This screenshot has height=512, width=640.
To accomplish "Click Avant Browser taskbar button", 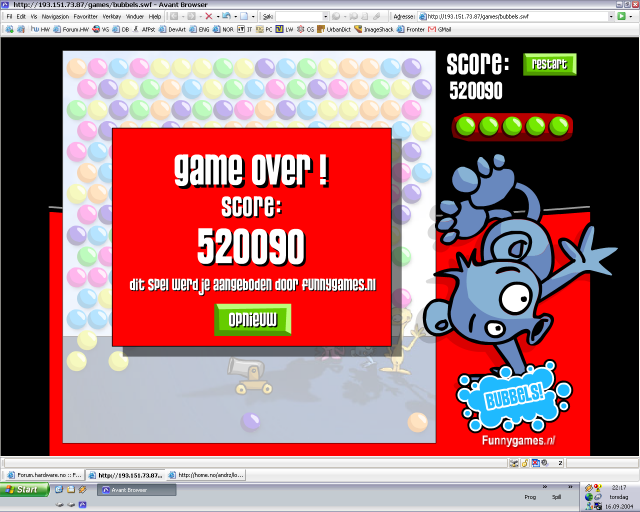I will pos(136,490).
